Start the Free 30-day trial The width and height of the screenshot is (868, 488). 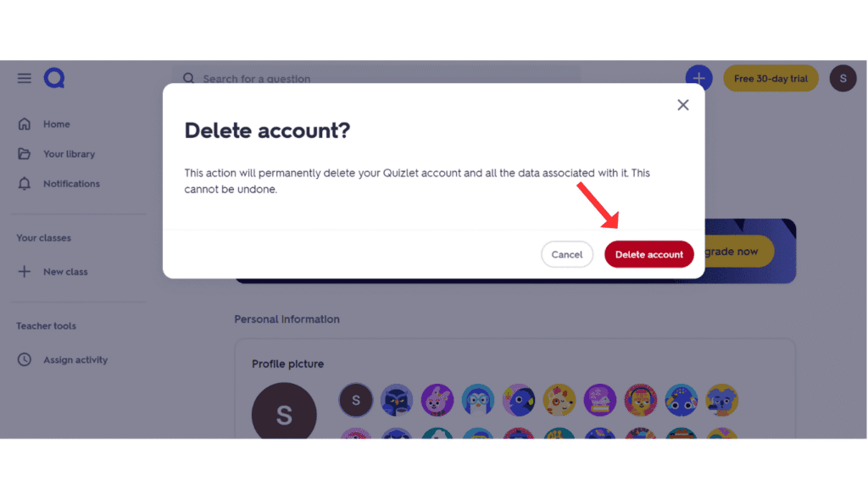pyautogui.click(x=770, y=77)
